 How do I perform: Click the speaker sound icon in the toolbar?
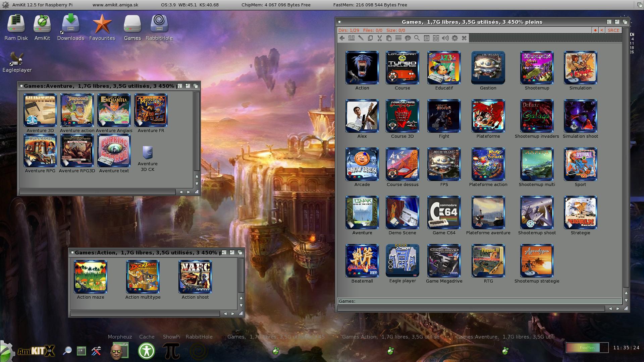445,38
